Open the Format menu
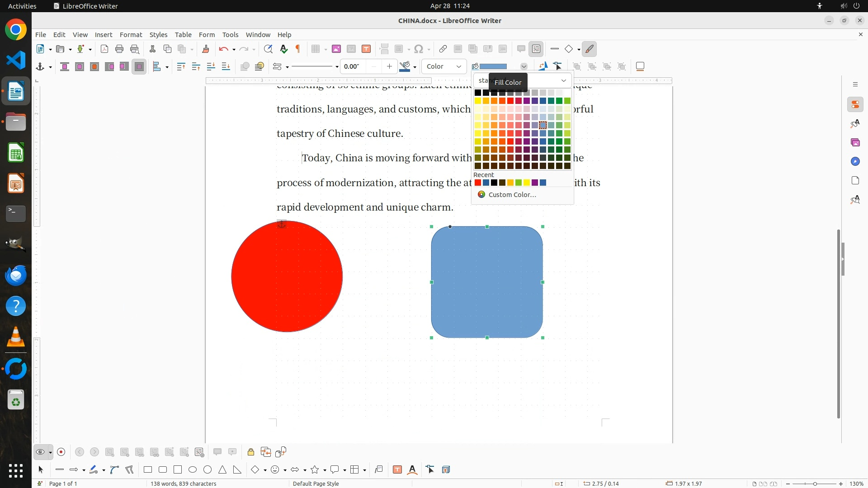Screen dimensions: 868x488 coord(131,35)
